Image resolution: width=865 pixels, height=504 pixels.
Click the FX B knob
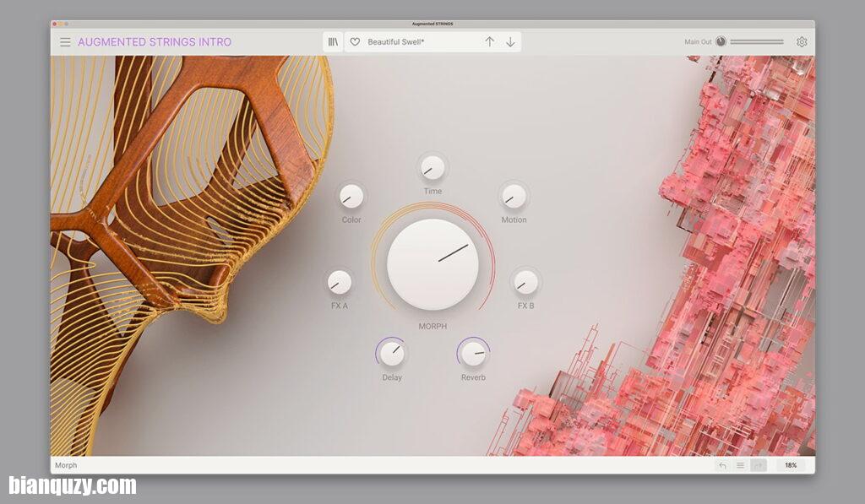tap(525, 282)
